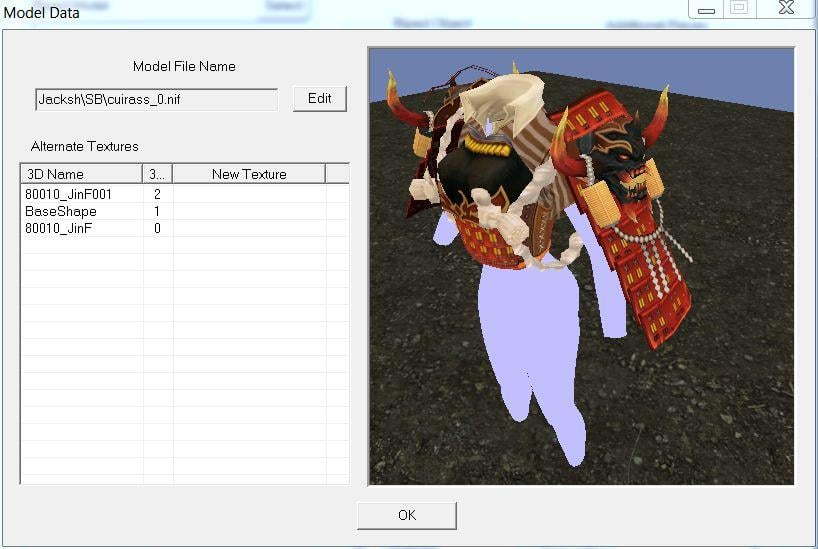Click the Edit button for model file
Viewport: 818px width, 549px height.
click(320, 99)
